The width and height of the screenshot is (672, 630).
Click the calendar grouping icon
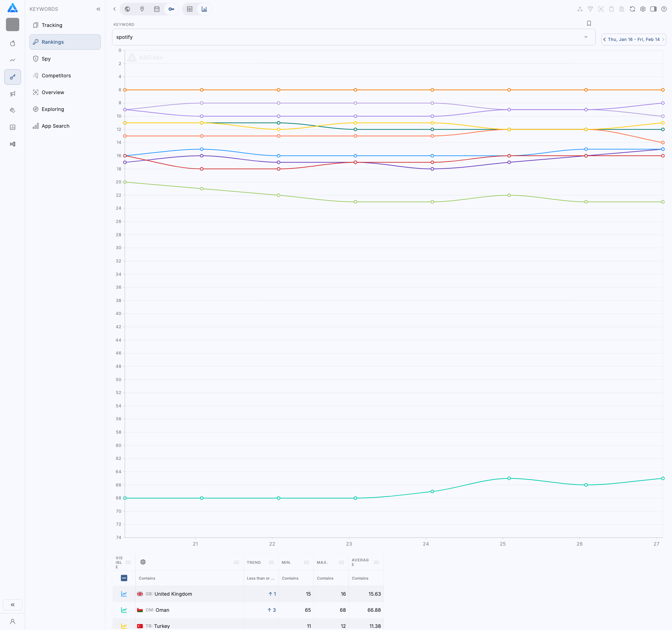point(157,9)
